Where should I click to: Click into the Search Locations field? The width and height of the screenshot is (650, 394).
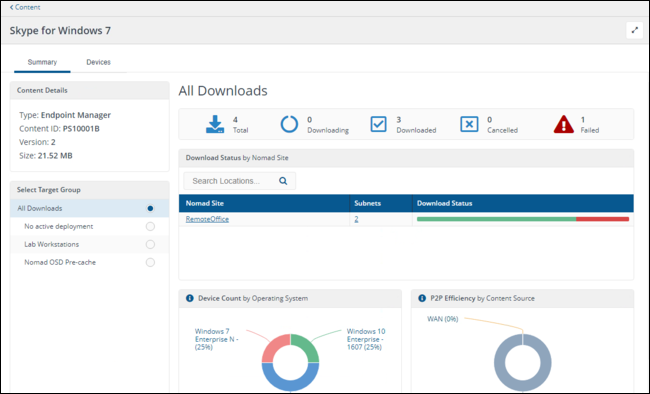click(x=239, y=181)
